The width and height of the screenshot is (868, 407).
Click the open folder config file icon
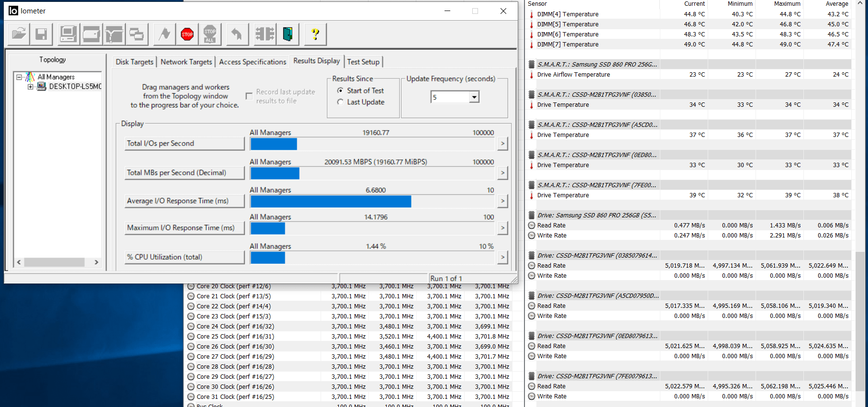coord(19,34)
